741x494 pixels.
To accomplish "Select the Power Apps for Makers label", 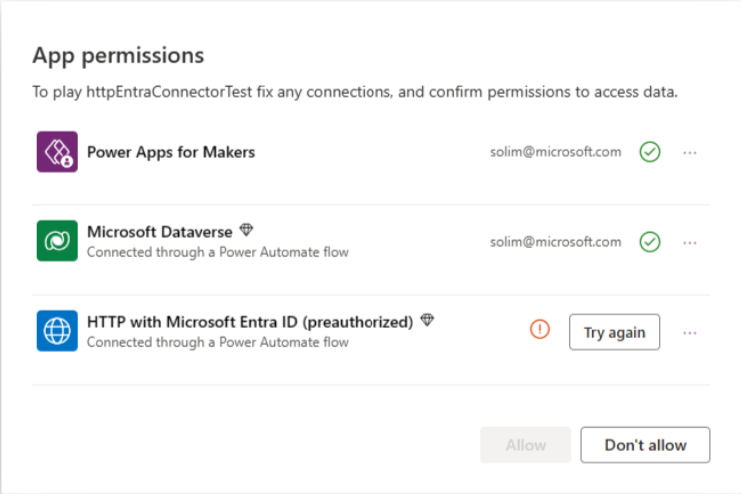I will (x=171, y=152).
